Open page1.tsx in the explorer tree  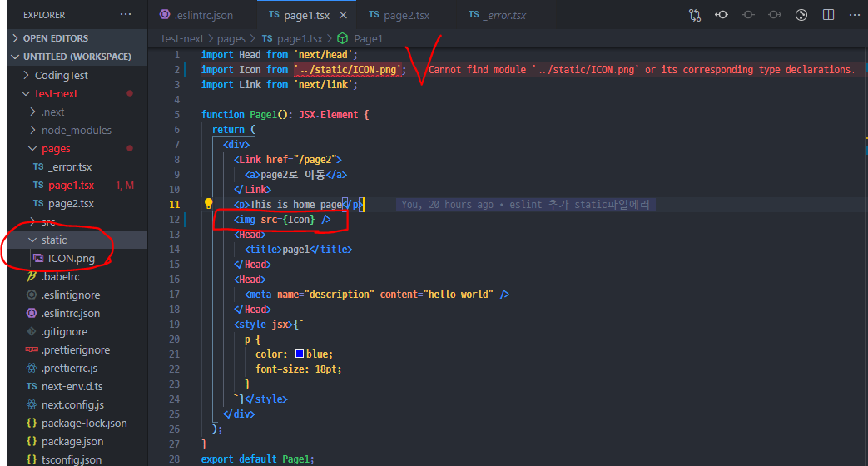coord(77,185)
